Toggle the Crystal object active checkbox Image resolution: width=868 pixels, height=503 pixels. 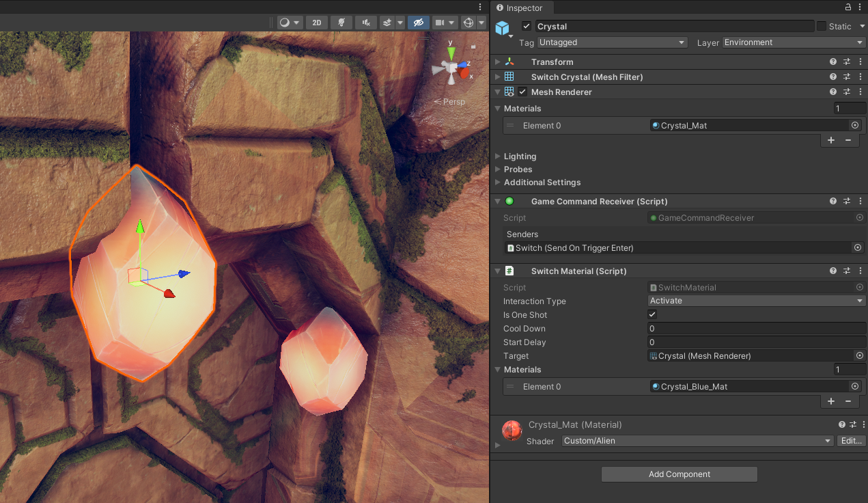pos(527,27)
